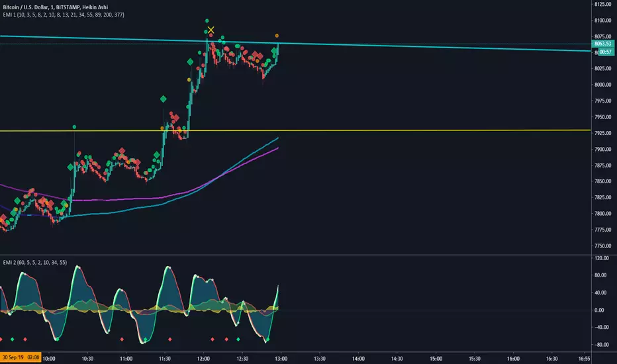
Task: Click the 0.00 oscillator scale label
Action: click(599, 310)
